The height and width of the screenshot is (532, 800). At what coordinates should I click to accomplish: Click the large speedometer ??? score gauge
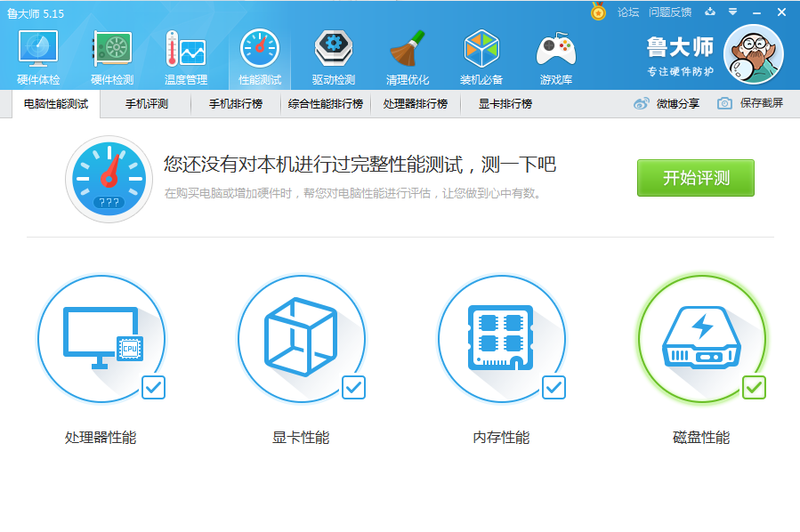[109, 179]
